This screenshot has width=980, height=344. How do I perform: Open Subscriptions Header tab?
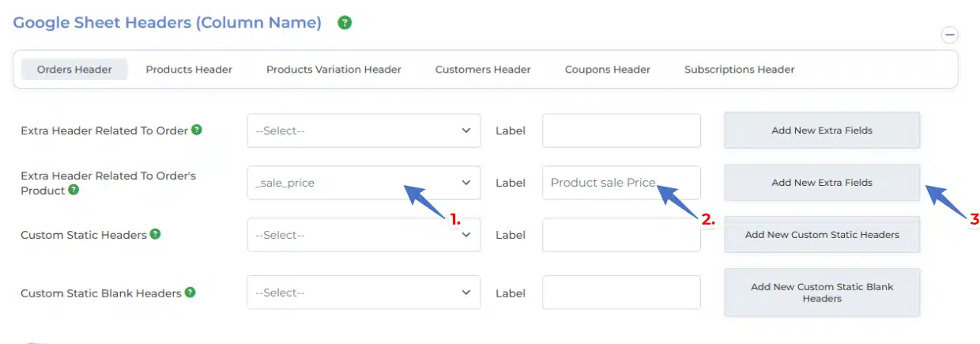[x=739, y=70]
